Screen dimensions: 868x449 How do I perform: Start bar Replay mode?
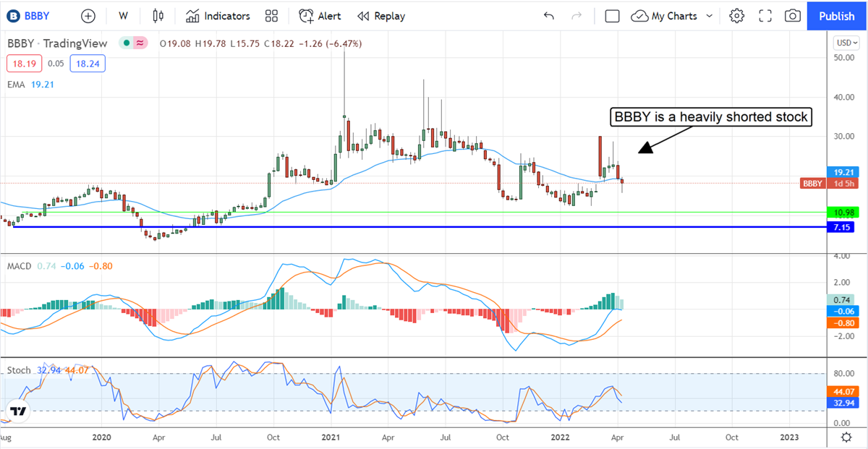point(381,16)
